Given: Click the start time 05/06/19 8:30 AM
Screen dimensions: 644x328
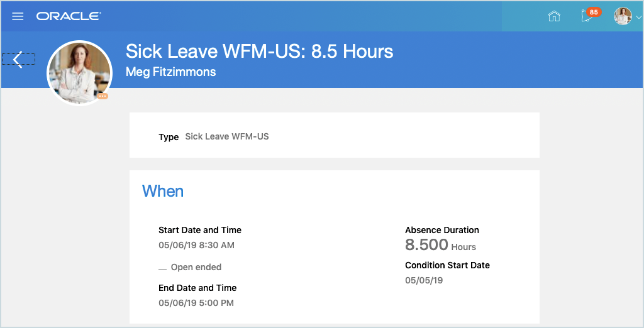Looking at the screenshot, I should (x=196, y=245).
